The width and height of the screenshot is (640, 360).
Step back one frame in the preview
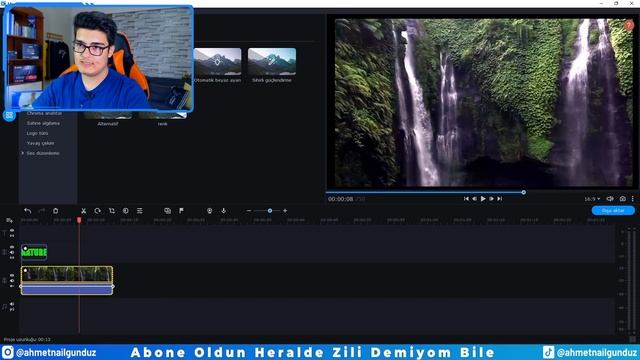tap(474, 199)
